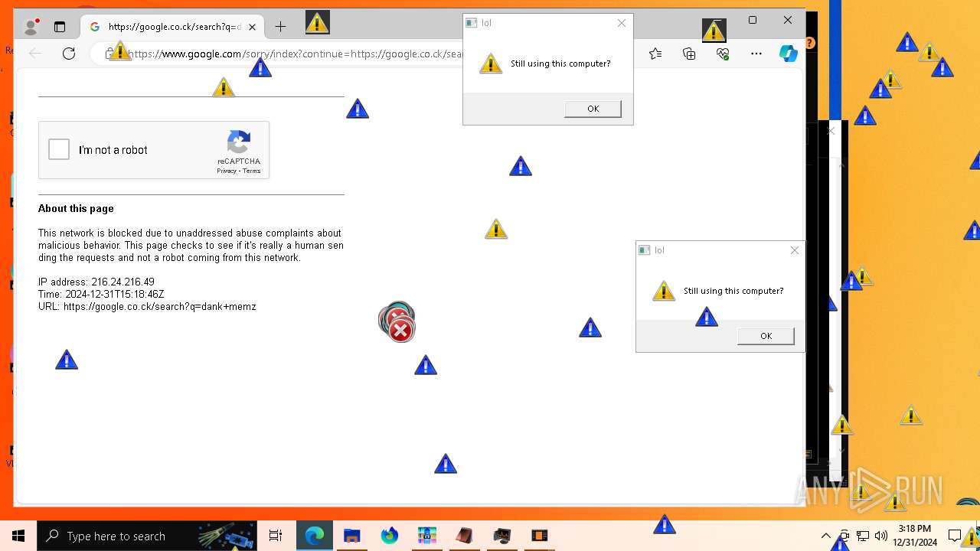Image resolution: width=980 pixels, height=551 pixels.
Task: Select the google.co.ck search tab
Action: 172,27
